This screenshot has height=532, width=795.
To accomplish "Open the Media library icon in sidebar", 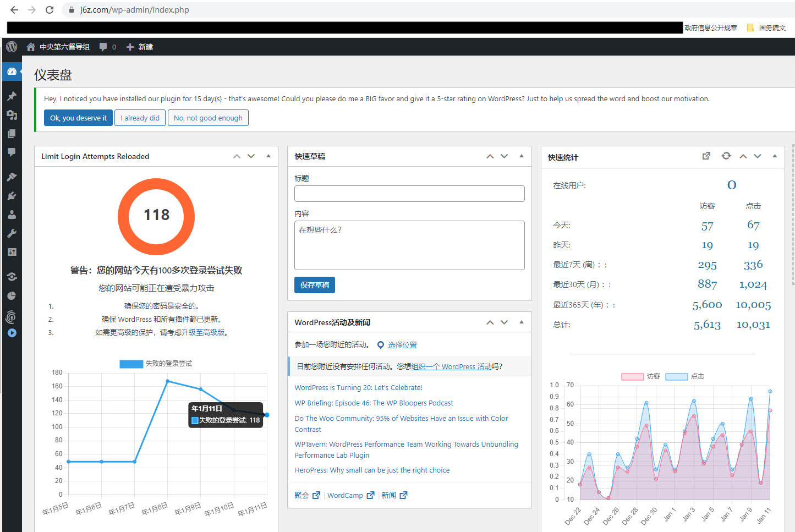I will point(12,115).
